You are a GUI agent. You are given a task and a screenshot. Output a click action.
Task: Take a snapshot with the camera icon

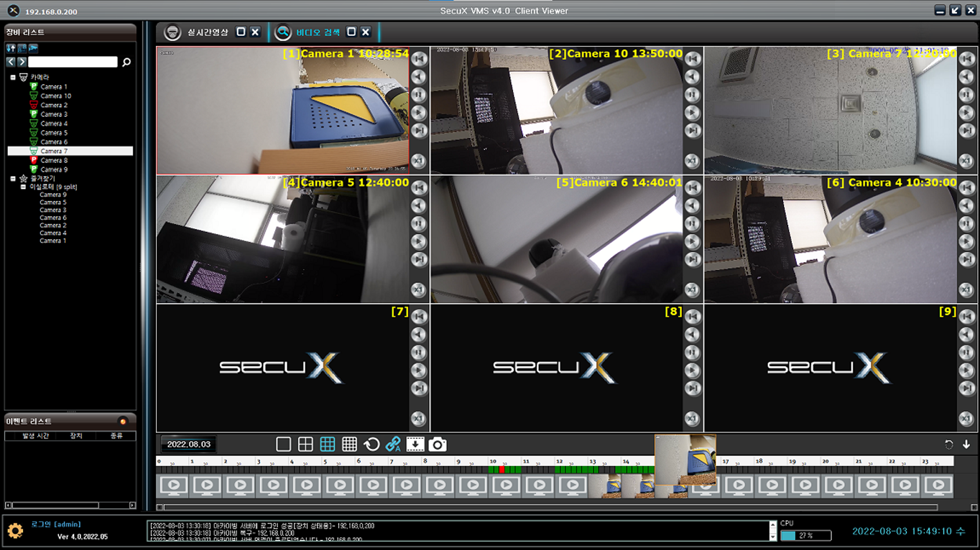[437, 445]
